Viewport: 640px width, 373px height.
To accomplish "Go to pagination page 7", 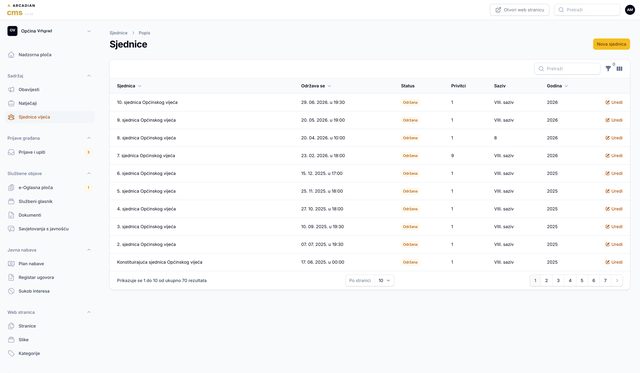I will tap(605, 281).
